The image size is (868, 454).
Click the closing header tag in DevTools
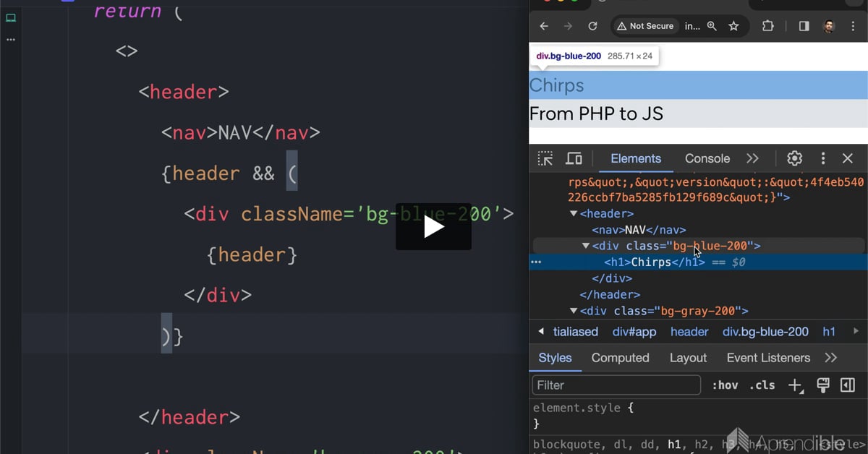[609, 294]
